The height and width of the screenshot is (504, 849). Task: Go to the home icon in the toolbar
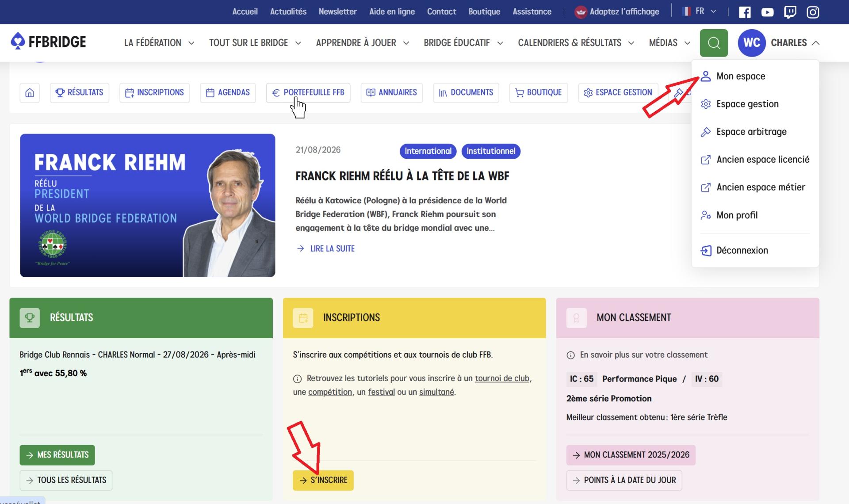point(30,93)
